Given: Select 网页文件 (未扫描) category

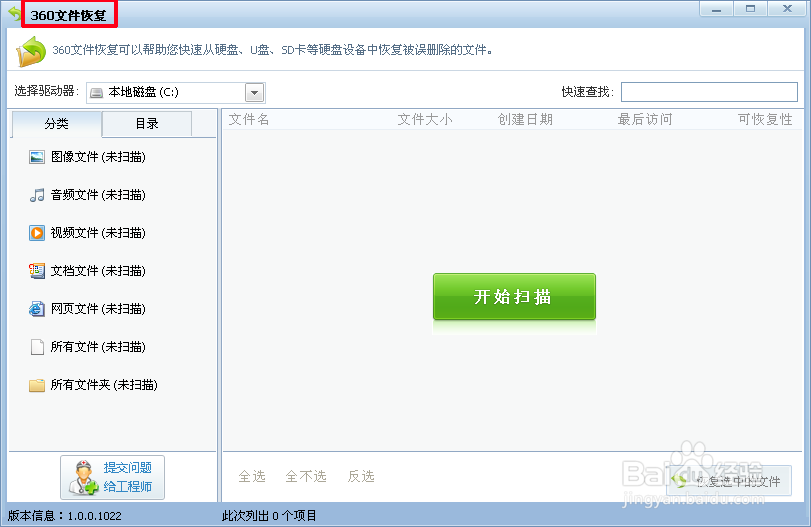Looking at the screenshot, I should tap(87, 309).
